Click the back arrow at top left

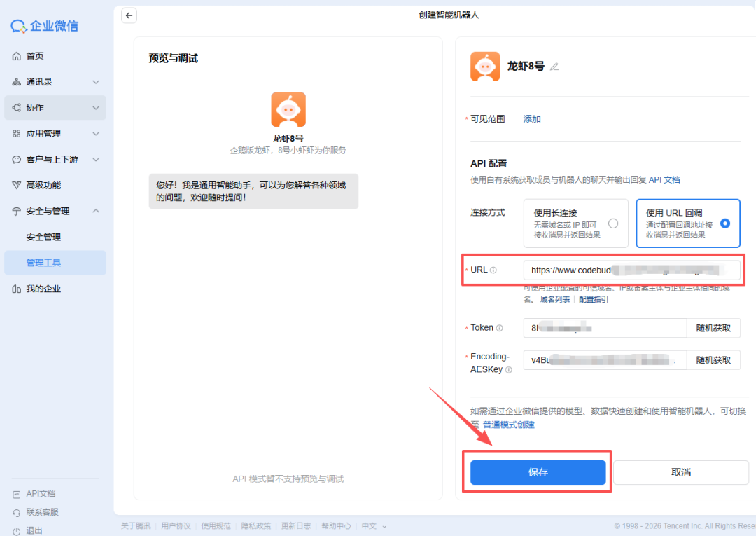tap(129, 15)
